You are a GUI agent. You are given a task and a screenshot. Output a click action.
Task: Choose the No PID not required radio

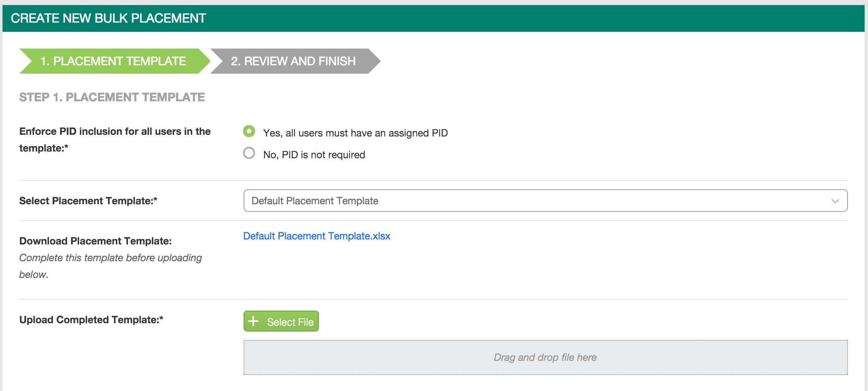pyautogui.click(x=249, y=153)
